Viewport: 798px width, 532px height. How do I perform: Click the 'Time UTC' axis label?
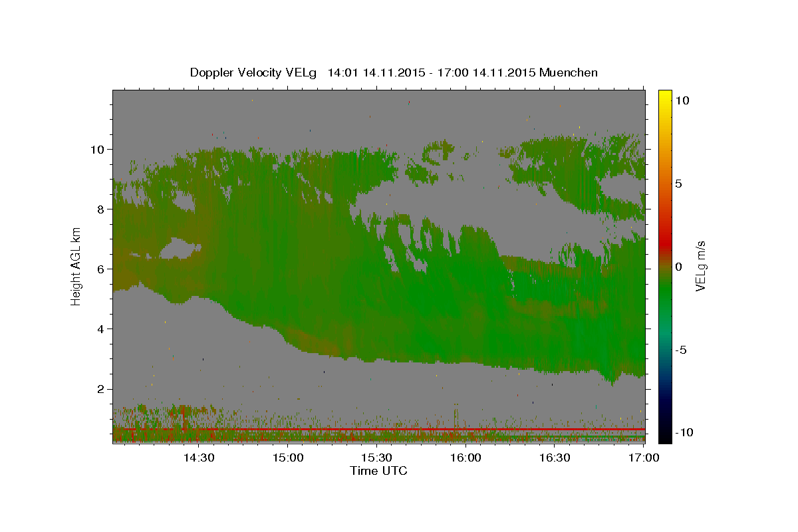(378, 471)
